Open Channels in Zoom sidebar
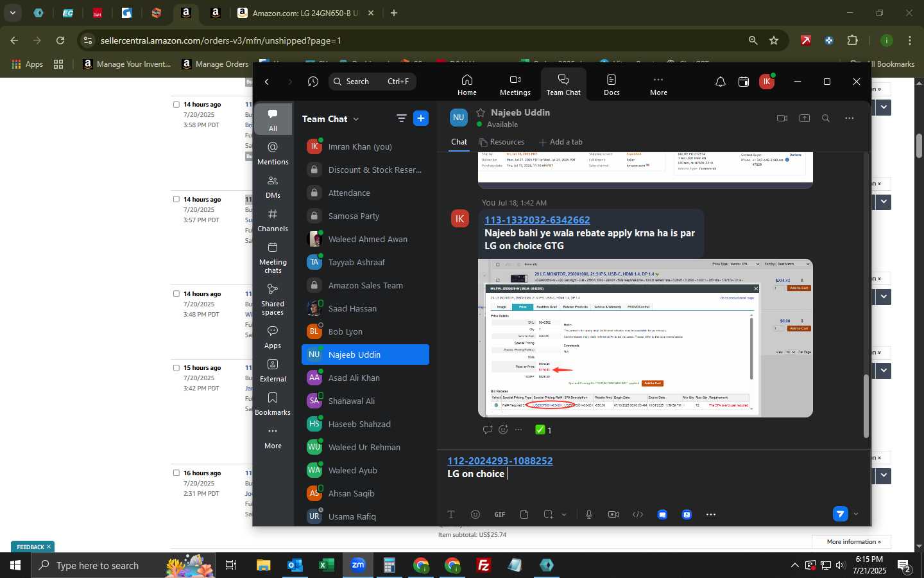Viewport: 924px width, 578px height. 273,220
